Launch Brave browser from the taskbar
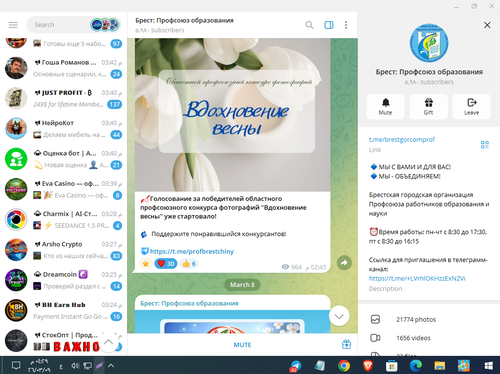This screenshot has width=500, height=374. (368, 366)
